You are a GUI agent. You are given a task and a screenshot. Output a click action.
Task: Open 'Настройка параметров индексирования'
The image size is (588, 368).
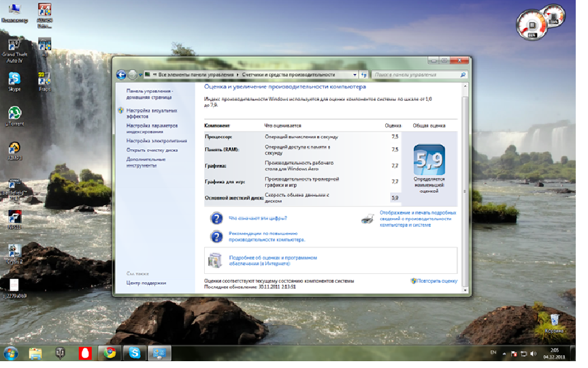(152, 129)
